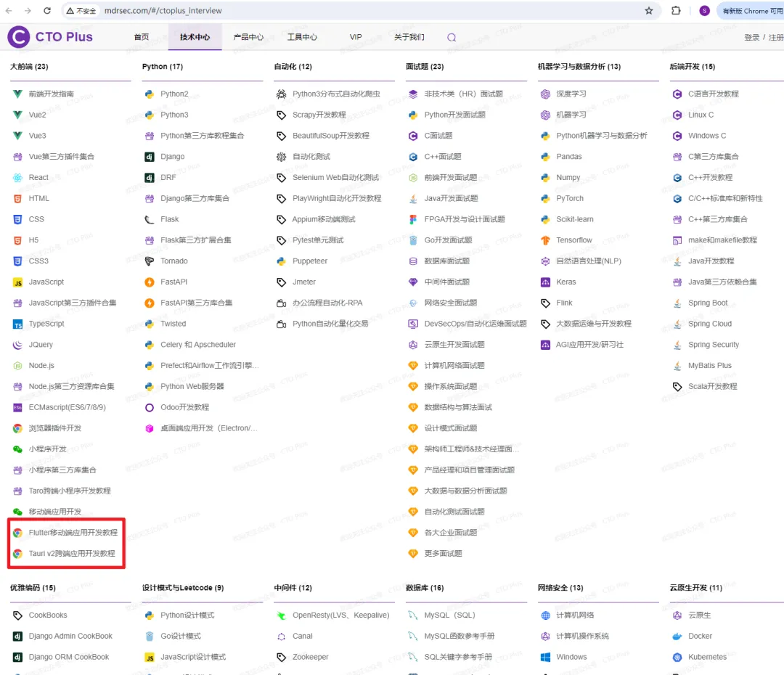The height and width of the screenshot is (675, 784).
Task: Click the 云原生开发 (11) heading
Action: [696, 587]
